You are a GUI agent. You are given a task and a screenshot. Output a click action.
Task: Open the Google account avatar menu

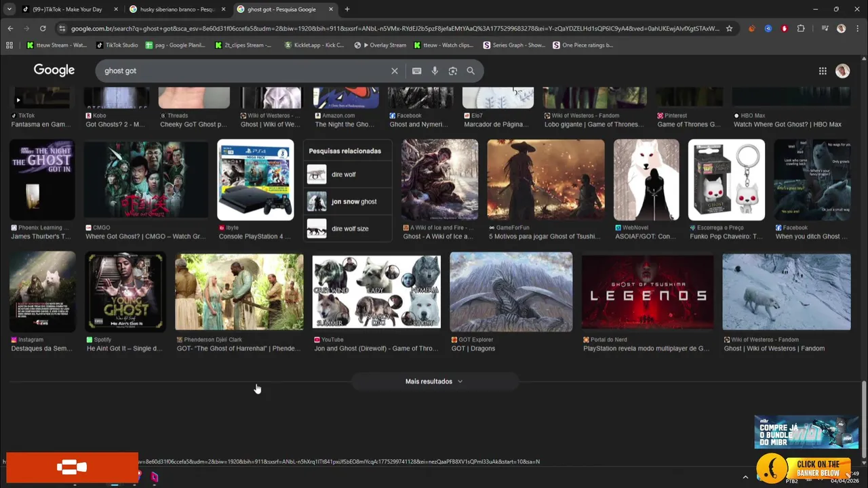(843, 70)
